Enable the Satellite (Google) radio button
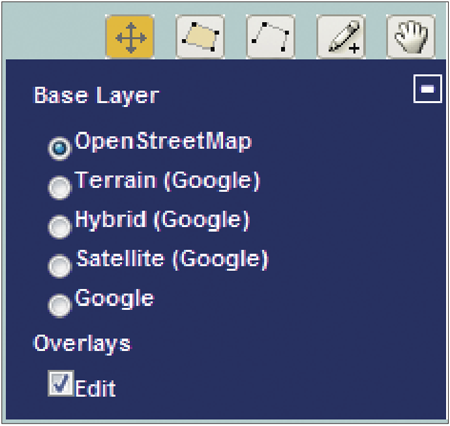Screen dimensions: 450x426 pos(59,266)
